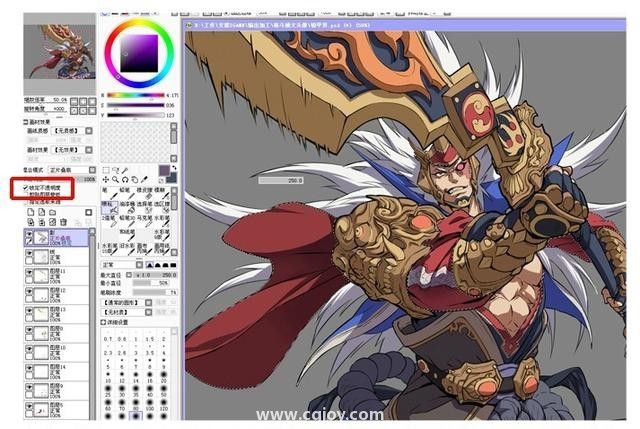Select layer 图层9 in layer list

(x=56, y=390)
